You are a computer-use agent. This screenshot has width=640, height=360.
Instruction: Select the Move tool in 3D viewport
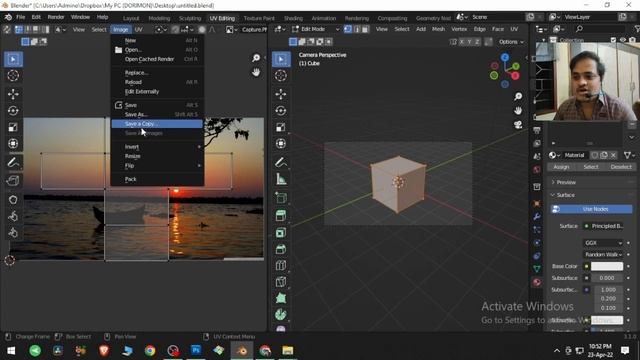pyautogui.click(x=281, y=94)
